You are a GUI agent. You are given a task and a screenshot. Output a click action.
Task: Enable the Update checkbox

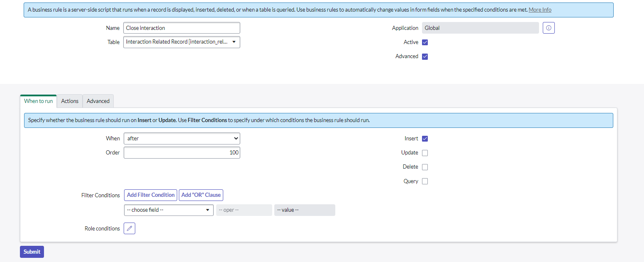(x=424, y=153)
